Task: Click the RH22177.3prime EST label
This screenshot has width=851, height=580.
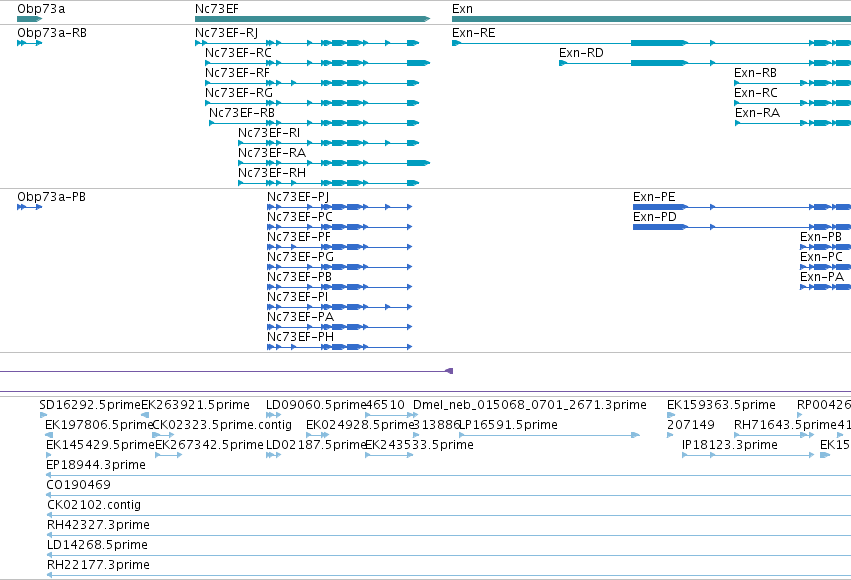Action: click(98, 565)
